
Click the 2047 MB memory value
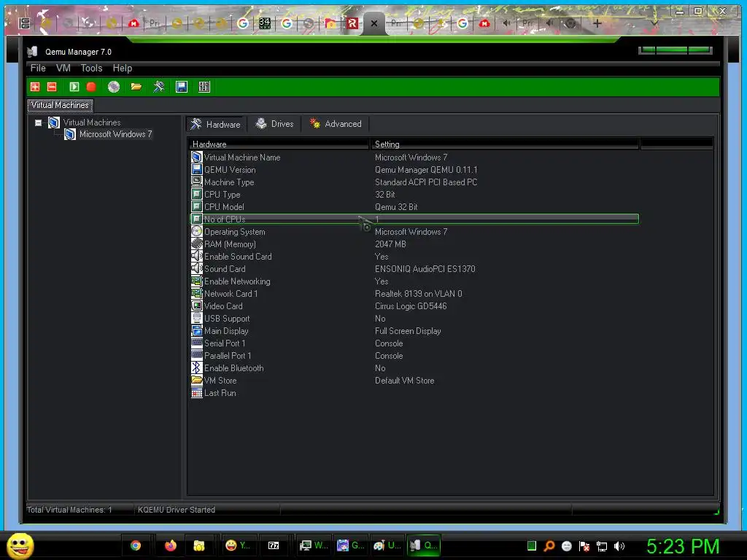(391, 244)
